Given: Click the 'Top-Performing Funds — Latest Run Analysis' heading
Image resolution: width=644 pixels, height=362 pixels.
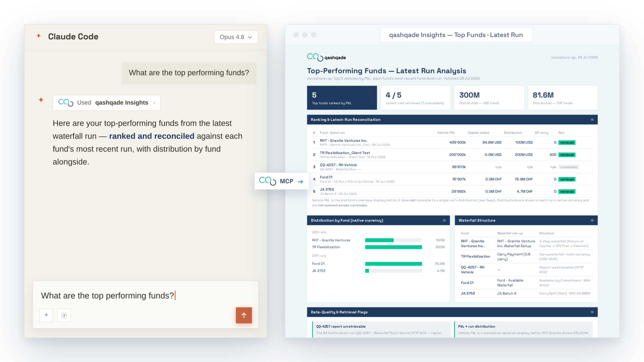Looking at the screenshot, I should click(386, 71).
